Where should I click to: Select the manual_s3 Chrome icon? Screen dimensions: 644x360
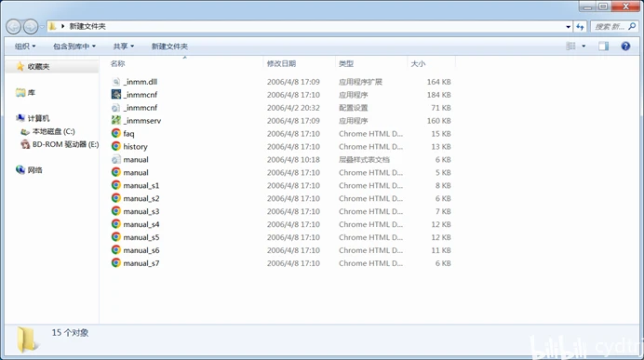[x=115, y=211]
